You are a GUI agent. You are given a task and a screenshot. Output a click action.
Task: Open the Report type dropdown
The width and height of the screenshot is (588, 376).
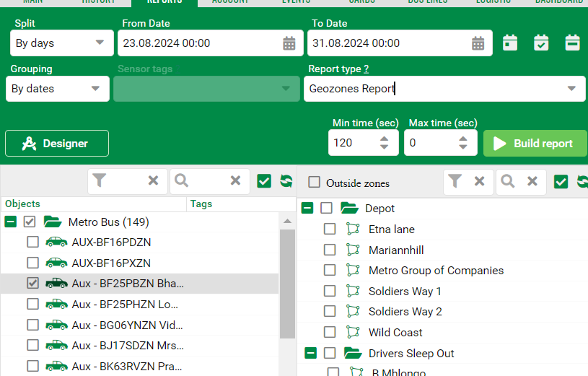click(x=443, y=89)
